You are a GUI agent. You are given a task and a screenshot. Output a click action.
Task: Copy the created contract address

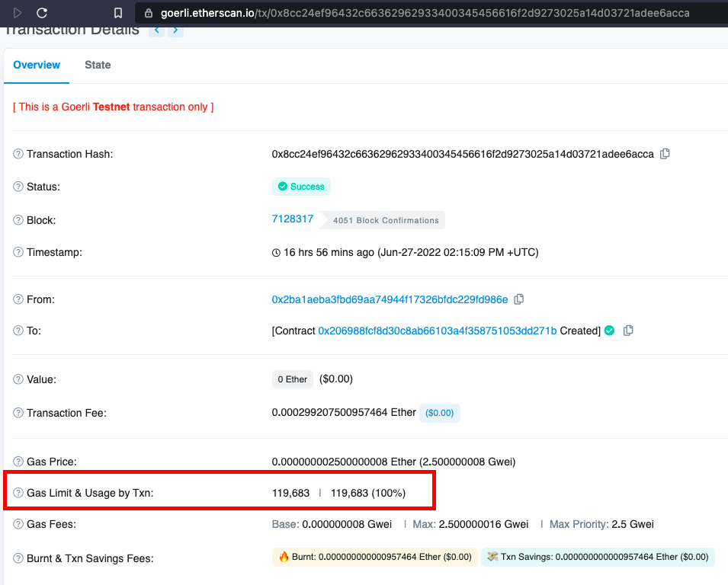pos(628,331)
